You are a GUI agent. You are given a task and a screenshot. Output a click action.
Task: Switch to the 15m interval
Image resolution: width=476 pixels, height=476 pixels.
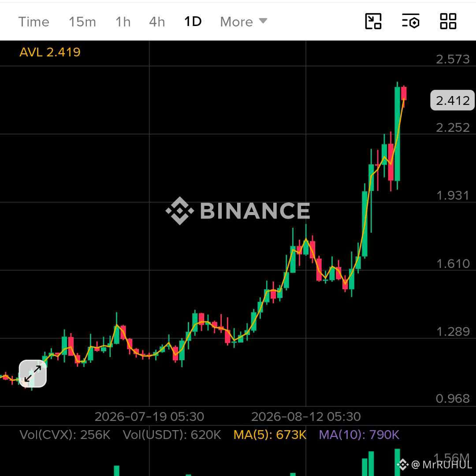click(x=82, y=22)
